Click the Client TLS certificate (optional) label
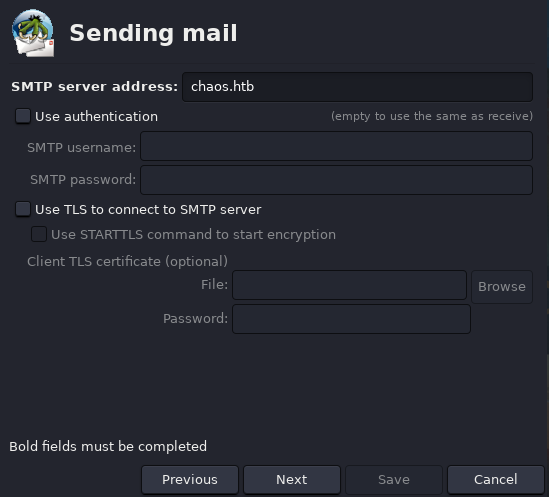The width and height of the screenshot is (549, 497). 127,261
